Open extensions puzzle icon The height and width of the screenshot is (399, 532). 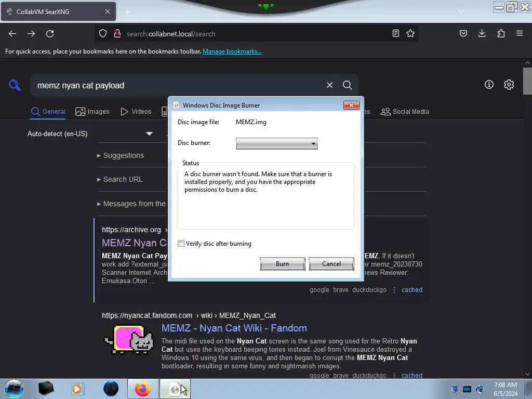pos(501,33)
